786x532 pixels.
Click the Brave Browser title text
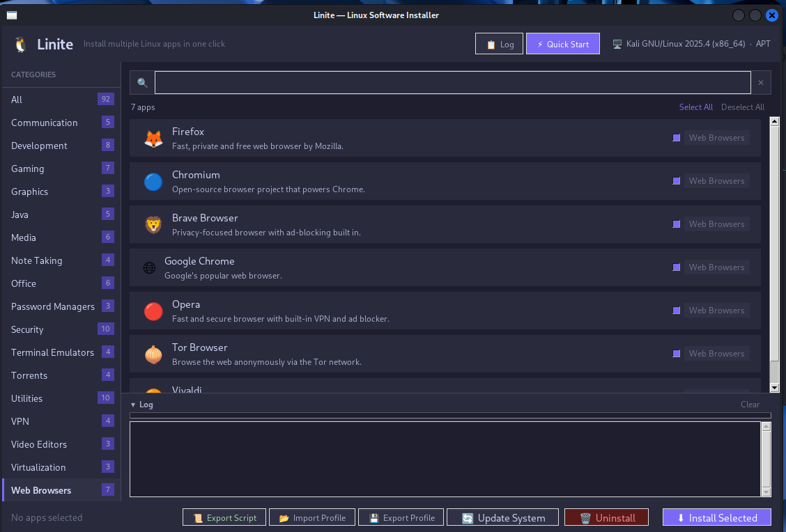click(205, 218)
